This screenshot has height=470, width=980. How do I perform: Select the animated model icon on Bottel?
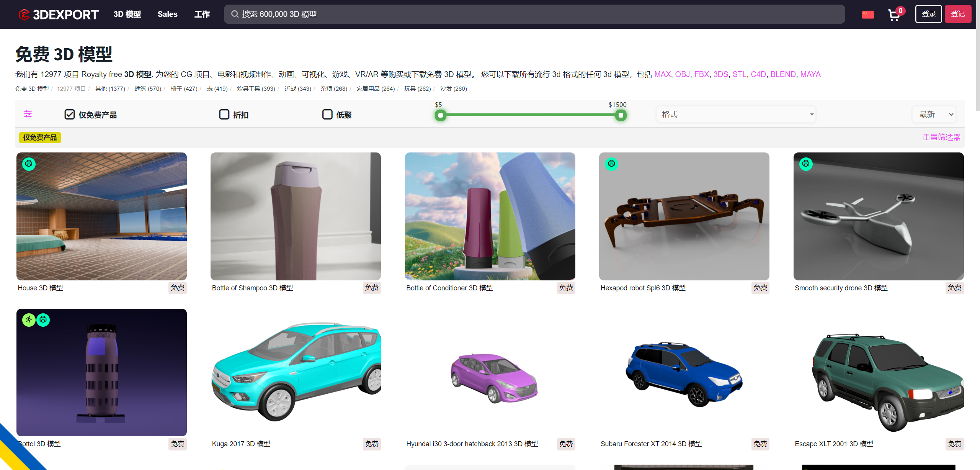pos(28,319)
